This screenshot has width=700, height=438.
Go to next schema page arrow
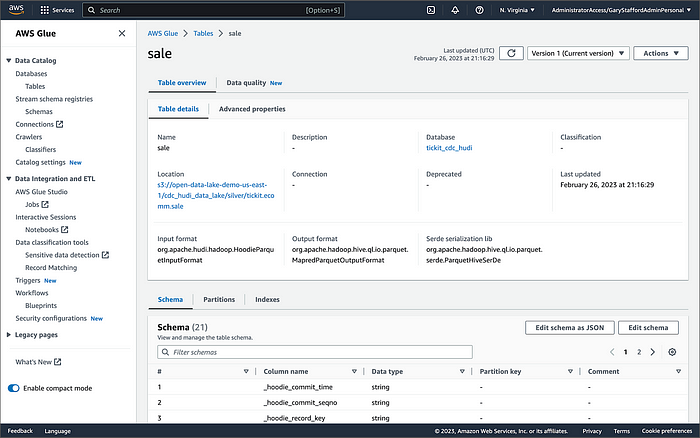pyautogui.click(x=653, y=352)
